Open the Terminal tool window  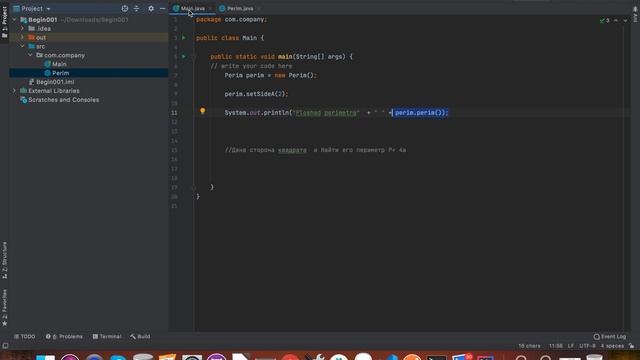point(107,337)
